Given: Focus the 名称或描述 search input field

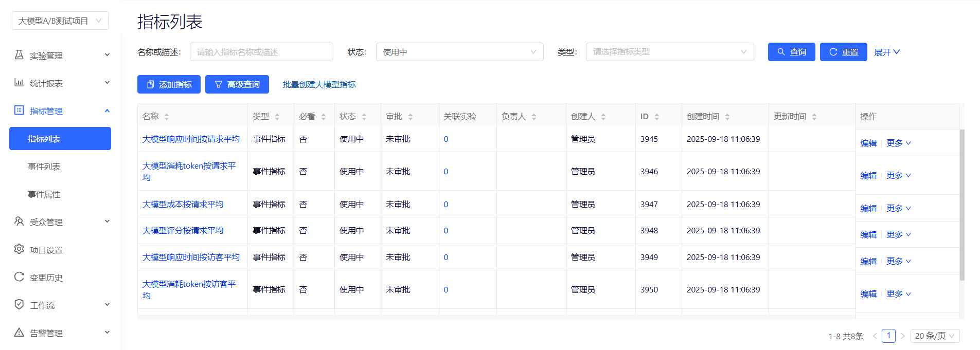Looking at the screenshot, I should click(x=261, y=52).
